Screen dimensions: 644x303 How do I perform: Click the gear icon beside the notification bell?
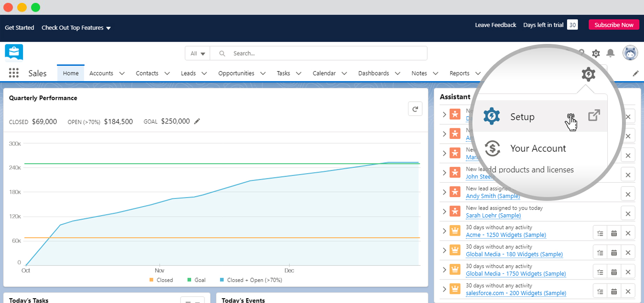[x=596, y=53]
